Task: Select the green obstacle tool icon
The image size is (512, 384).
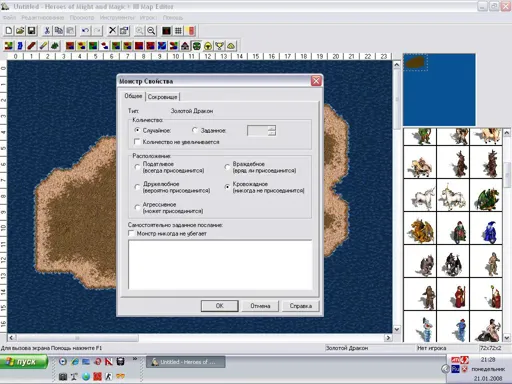Action: pyautogui.click(x=55, y=46)
